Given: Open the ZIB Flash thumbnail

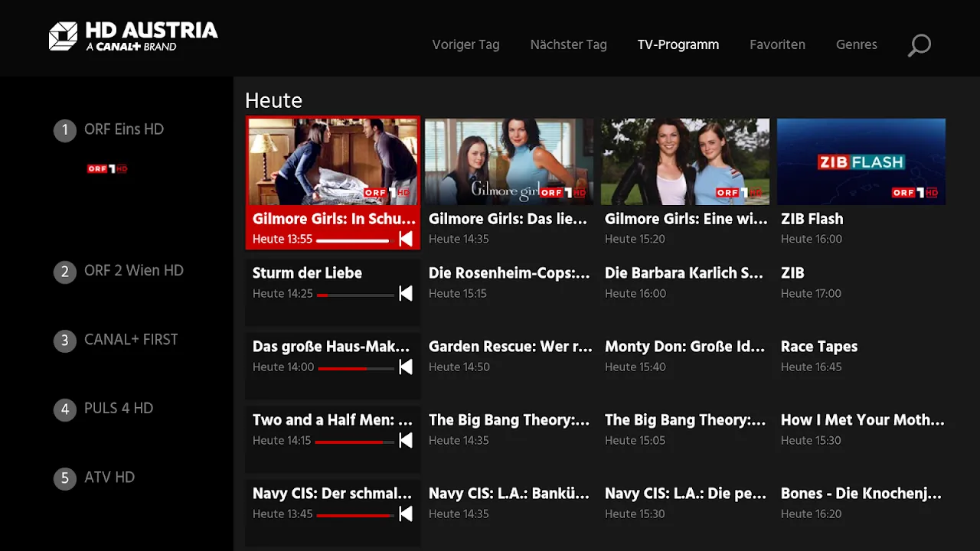Looking at the screenshot, I should 861,161.
